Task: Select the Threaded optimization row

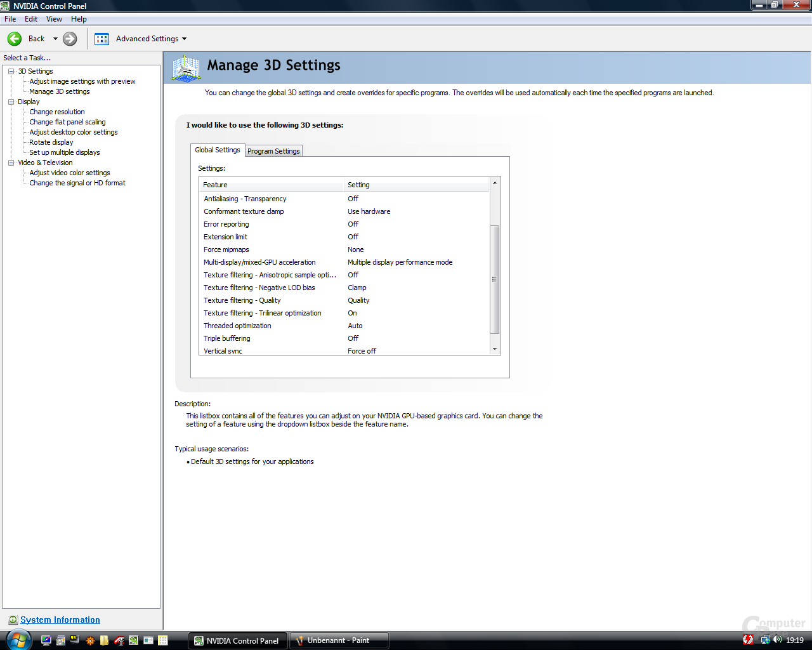Action: point(344,326)
